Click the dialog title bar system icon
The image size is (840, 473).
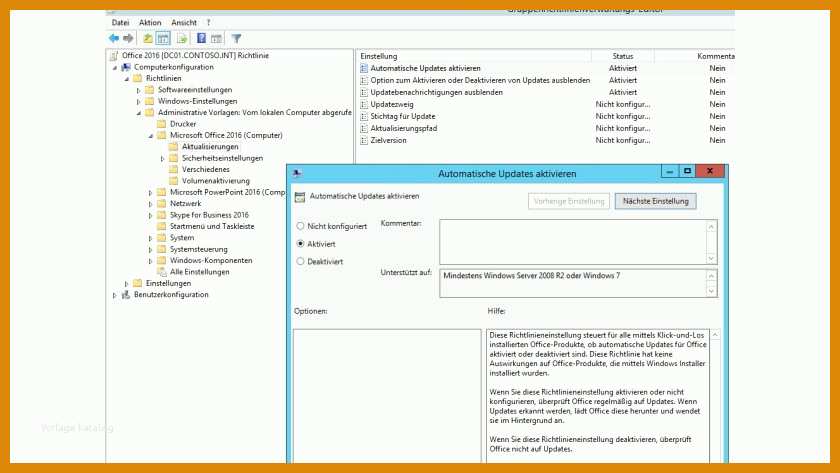(x=297, y=173)
